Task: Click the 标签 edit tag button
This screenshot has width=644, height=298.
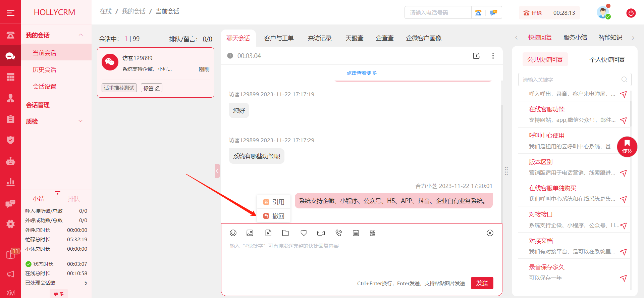Action: [152, 88]
